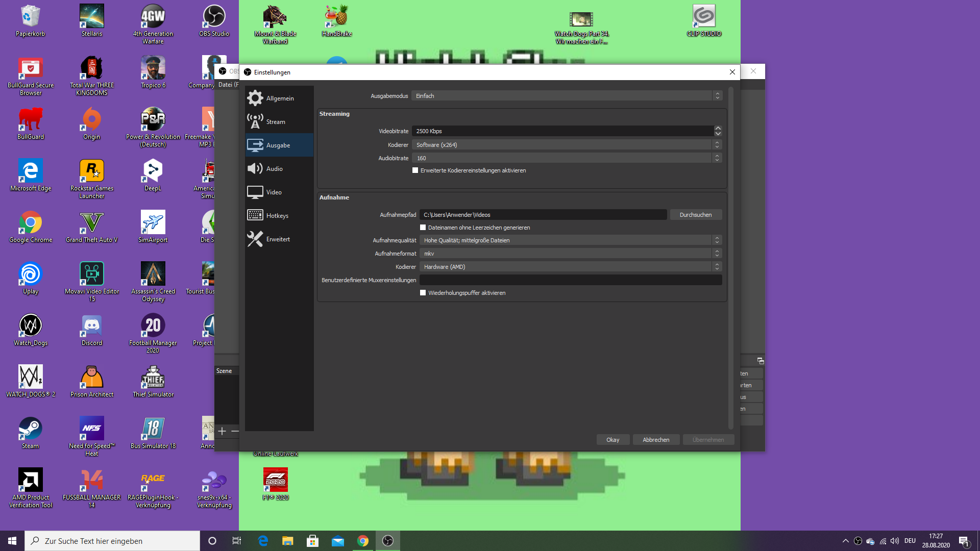The height and width of the screenshot is (551, 980).
Task: Check Dateinamen ohne Leerzeichen generieren
Action: [423, 228]
